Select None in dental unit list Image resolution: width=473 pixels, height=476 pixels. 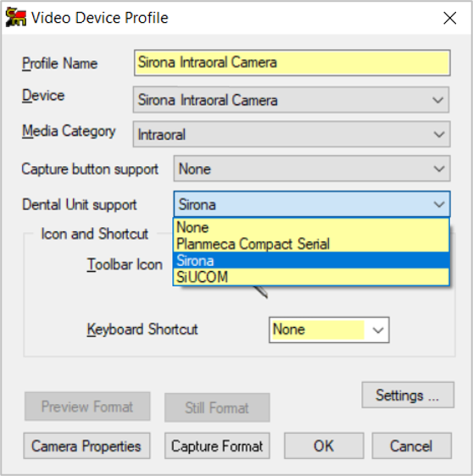[311, 227]
